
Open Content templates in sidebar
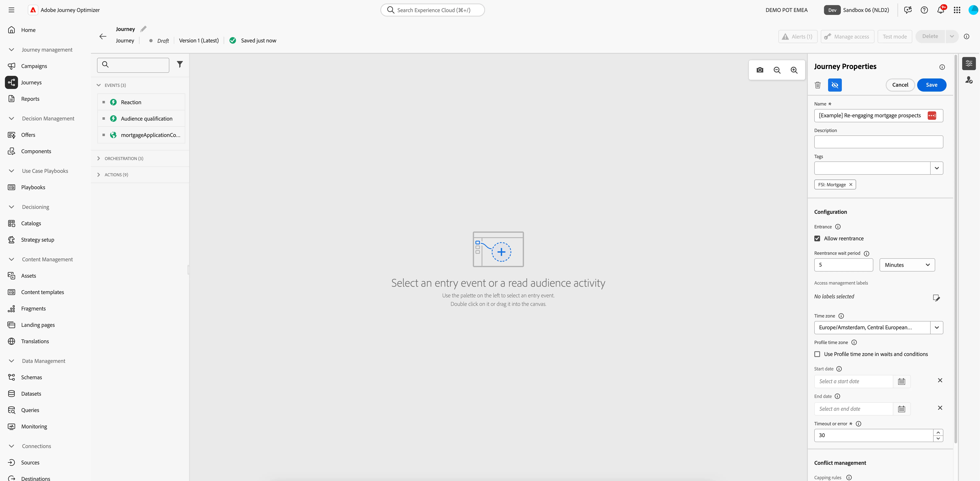[43, 292]
